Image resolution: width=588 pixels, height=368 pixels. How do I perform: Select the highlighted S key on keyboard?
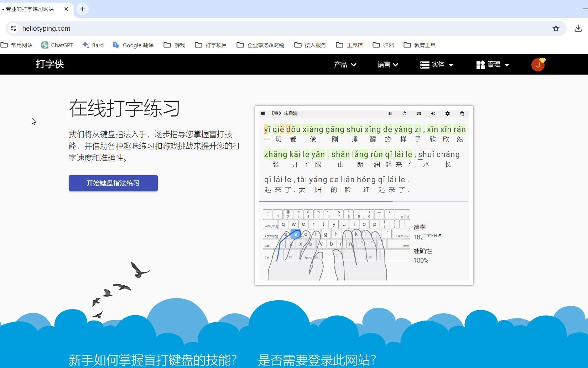point(295,234)
